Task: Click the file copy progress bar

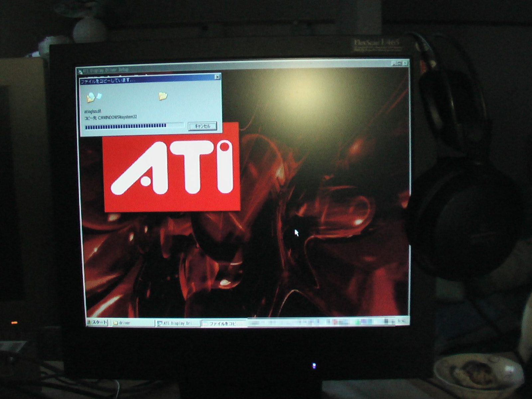Action: [x=134, y=126]
